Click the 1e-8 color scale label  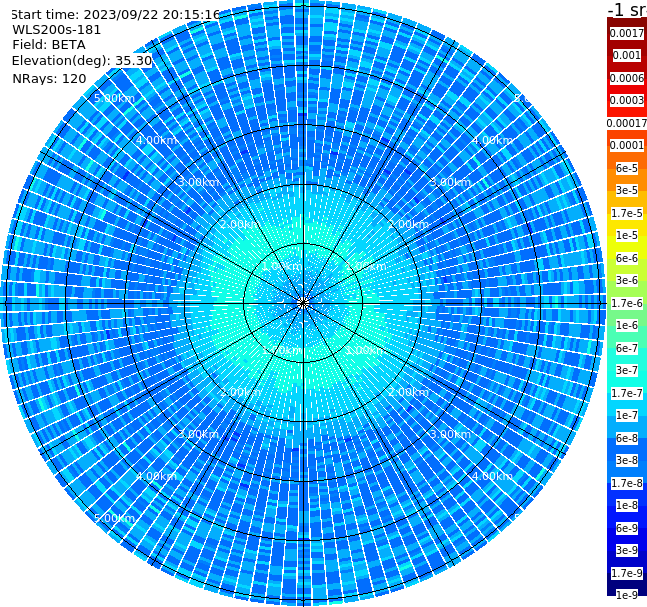pyautogui.click(x=627, y=505)
